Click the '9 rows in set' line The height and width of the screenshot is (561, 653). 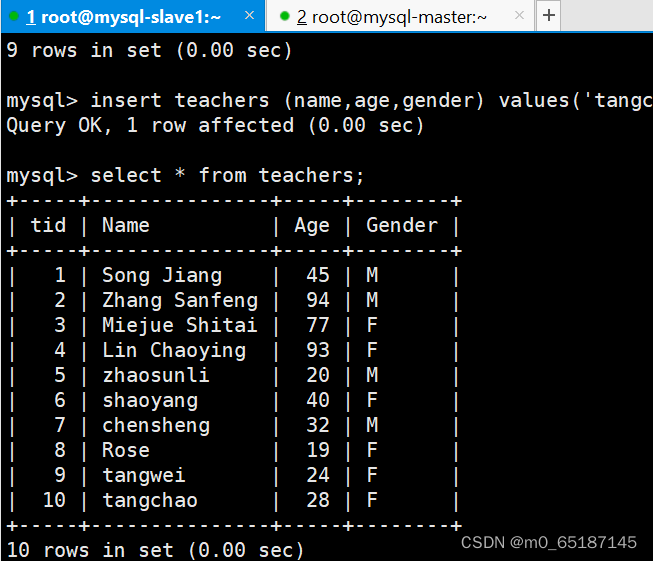coord(149,50)
